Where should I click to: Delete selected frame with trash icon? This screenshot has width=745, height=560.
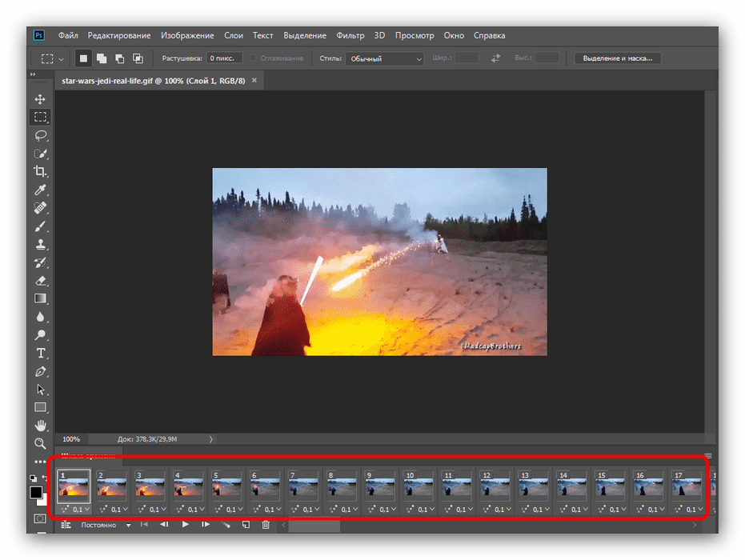pyautogui.click(x=264, y=525)
